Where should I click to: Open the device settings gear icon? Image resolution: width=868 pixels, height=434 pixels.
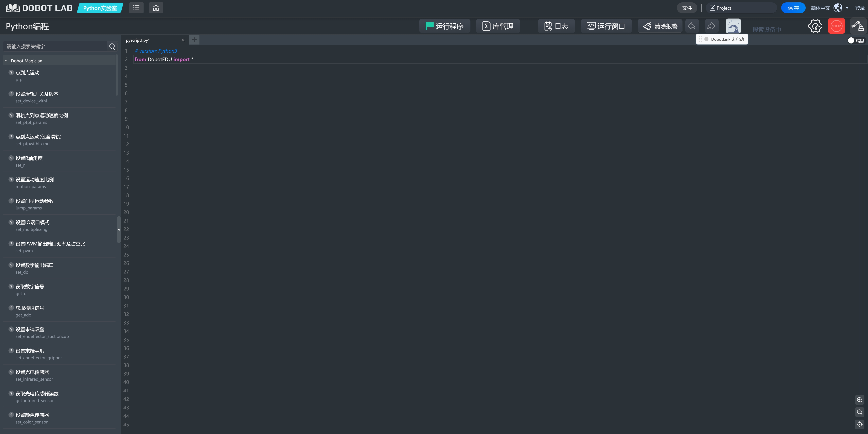click(x=815, y=26)
